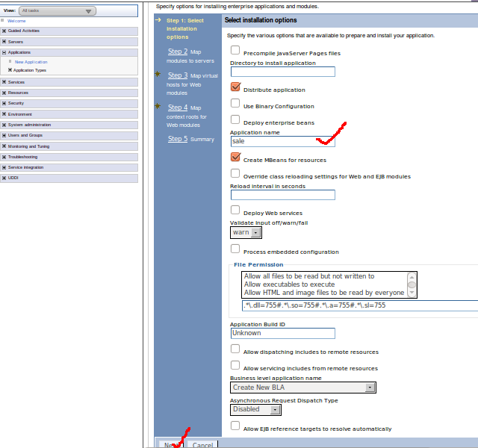Expand the Services section

(x=4, y=82)
